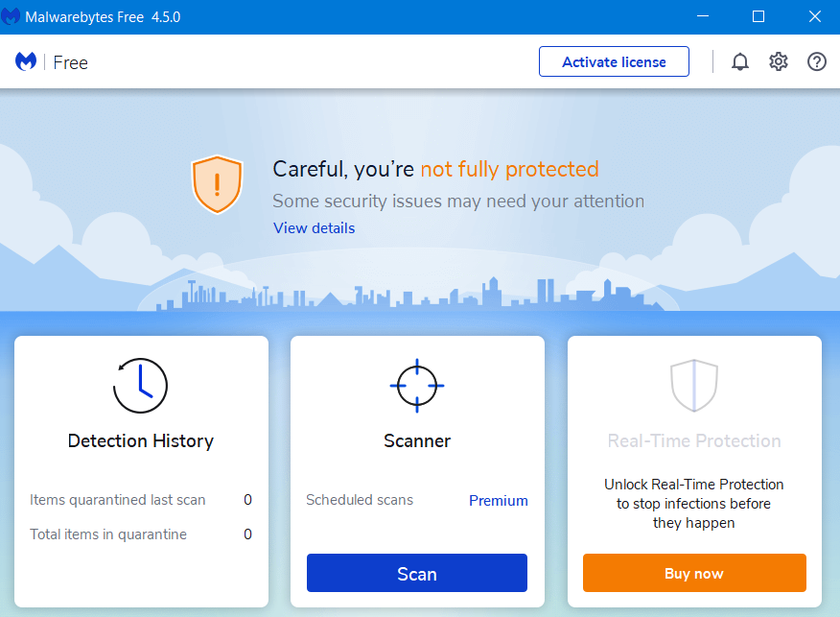Click the Activate license button

[614, 61]
